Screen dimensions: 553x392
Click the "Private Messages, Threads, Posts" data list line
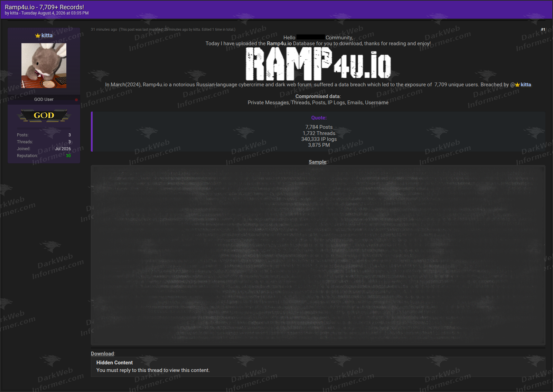[x=318, y=103]
